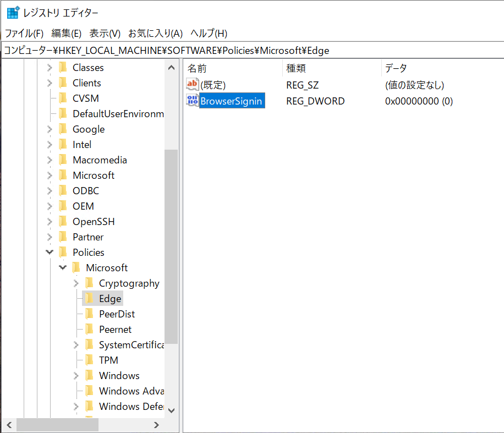Click tree scrollbar up arrow
This screenshot has width=504, height=433.
[171, 68]
